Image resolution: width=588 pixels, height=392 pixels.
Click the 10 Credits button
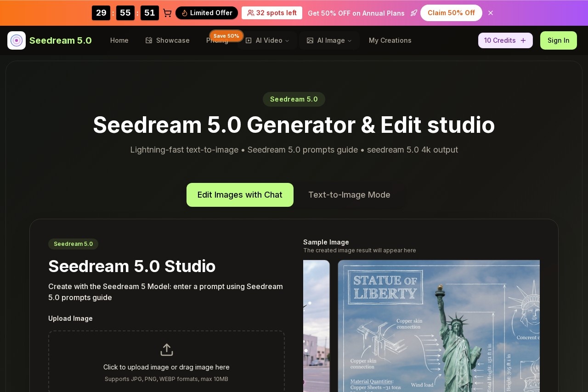point(505,40)
